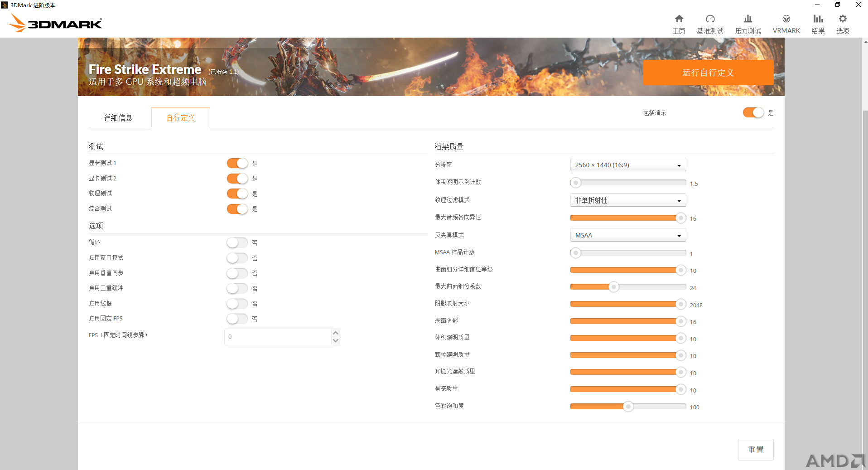Adjust the 表面阴影 slider
868x470 pixels.
tap(628, 321)
